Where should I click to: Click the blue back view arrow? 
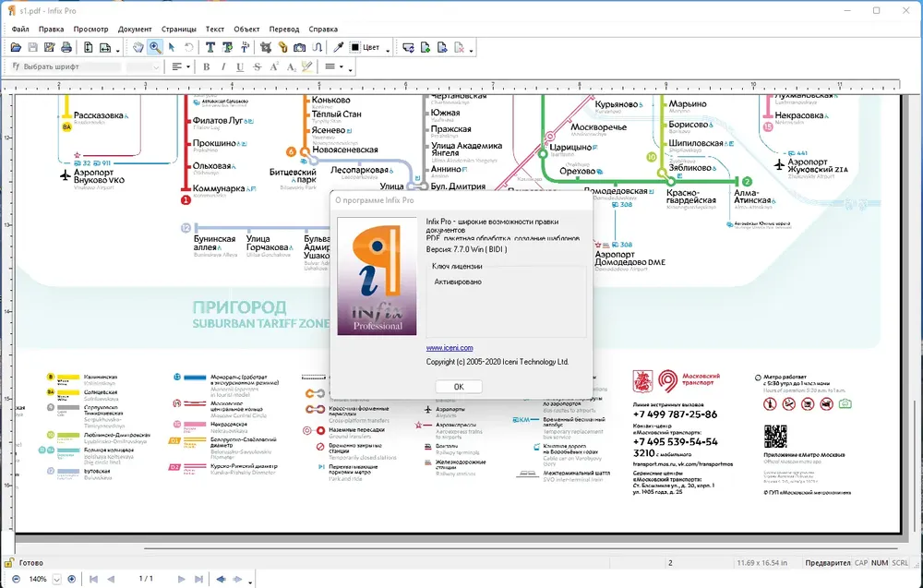[221, 579]
